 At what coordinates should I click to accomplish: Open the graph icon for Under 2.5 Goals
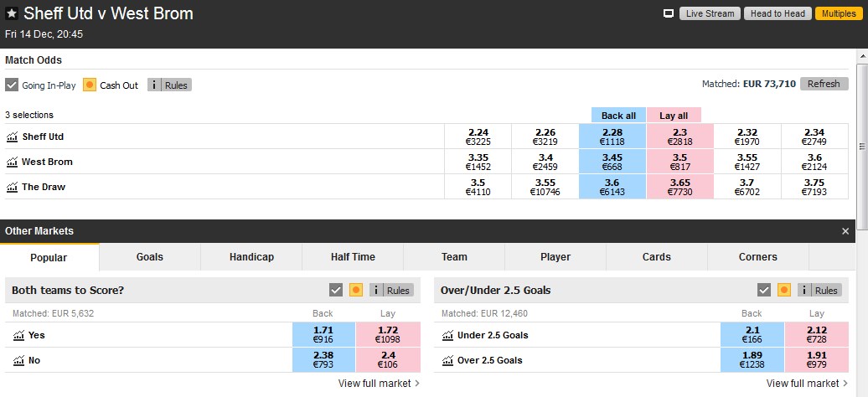tap(448, 335)
